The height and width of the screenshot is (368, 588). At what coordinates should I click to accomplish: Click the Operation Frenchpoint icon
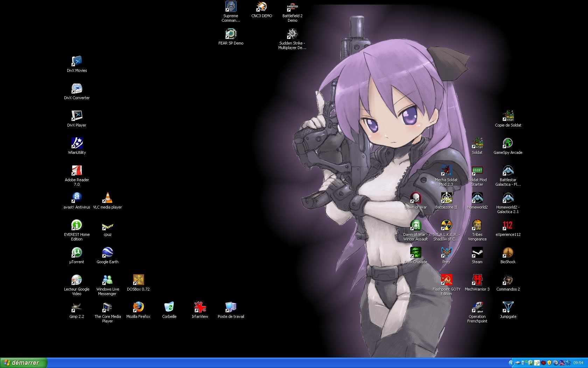click(477, 307)
